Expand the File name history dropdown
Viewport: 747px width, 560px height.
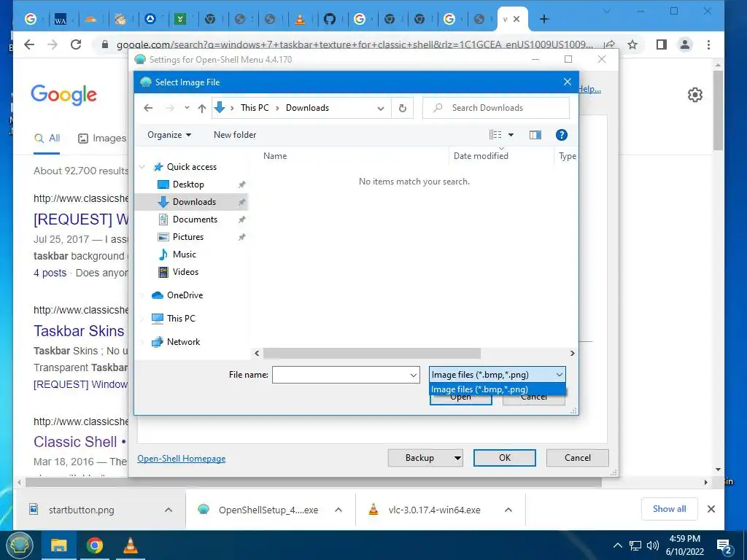click(x=414, y=376)
